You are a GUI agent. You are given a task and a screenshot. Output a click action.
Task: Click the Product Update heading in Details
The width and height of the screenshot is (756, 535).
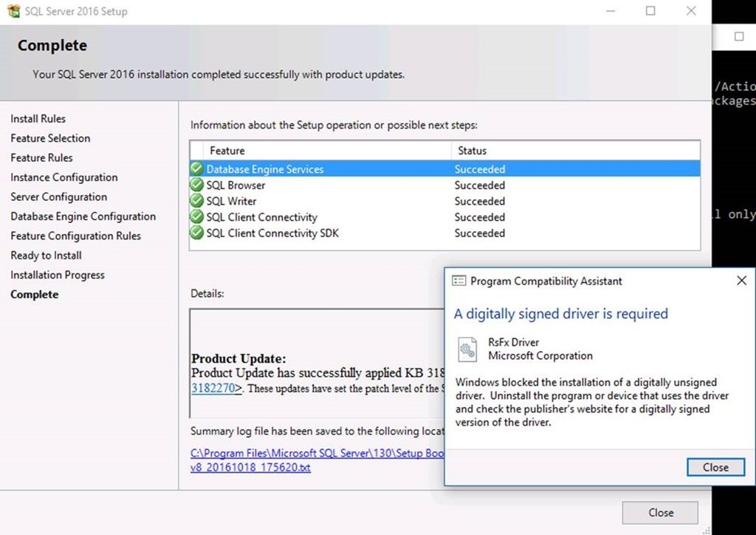(238, 358)
